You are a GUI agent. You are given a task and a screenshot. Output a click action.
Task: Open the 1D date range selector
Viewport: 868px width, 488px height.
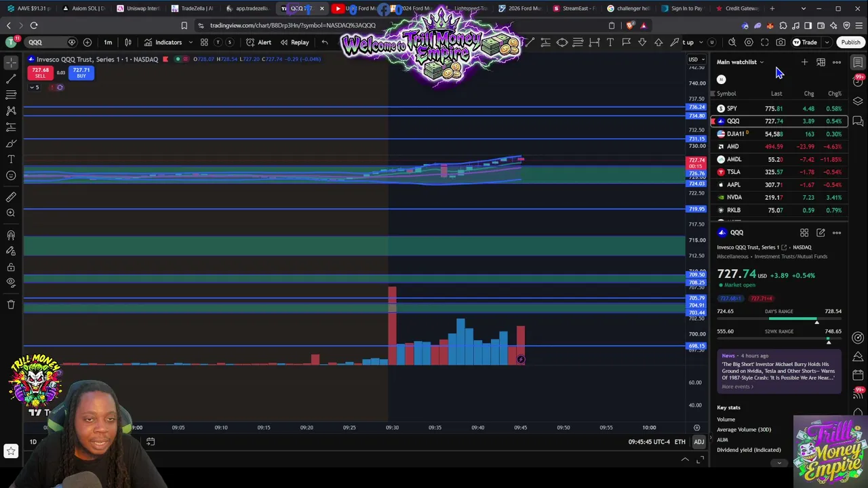coord(33,442)
